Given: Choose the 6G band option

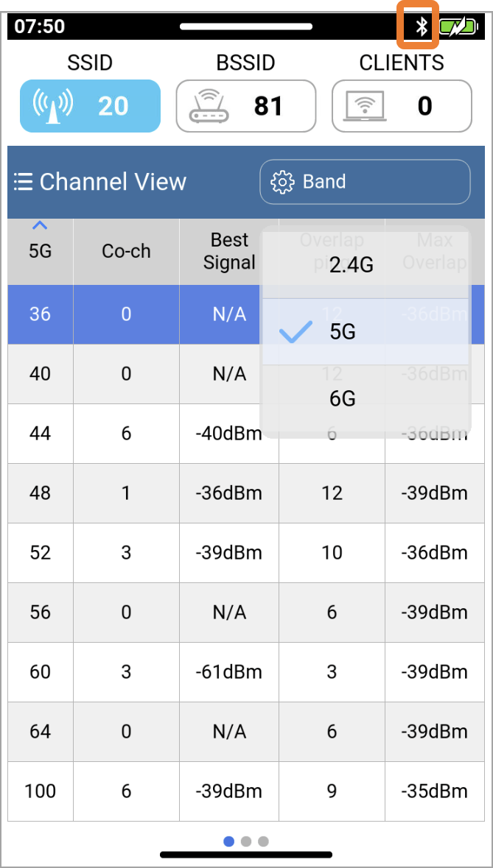Looking at the screenshot, I should [x=366, y=398].
